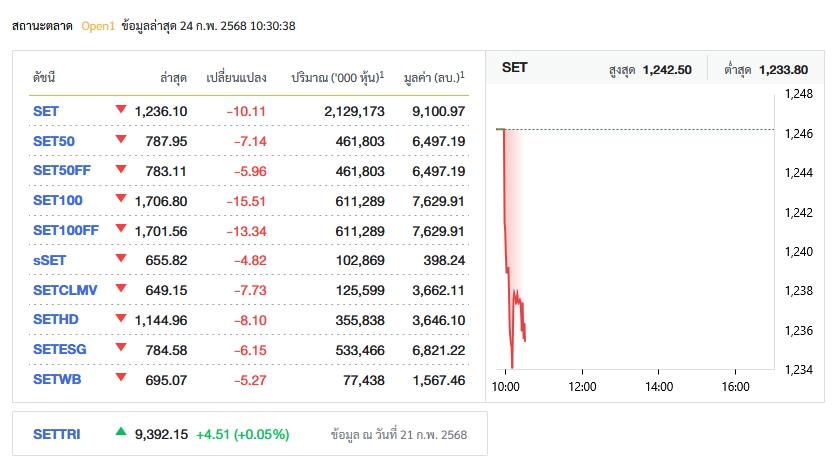Image resolution: width=835 pixels, height=465 pixels.
Task: Click the red down arrow beside SETWB
Action: pyautogui.click(x=121, y=378)
